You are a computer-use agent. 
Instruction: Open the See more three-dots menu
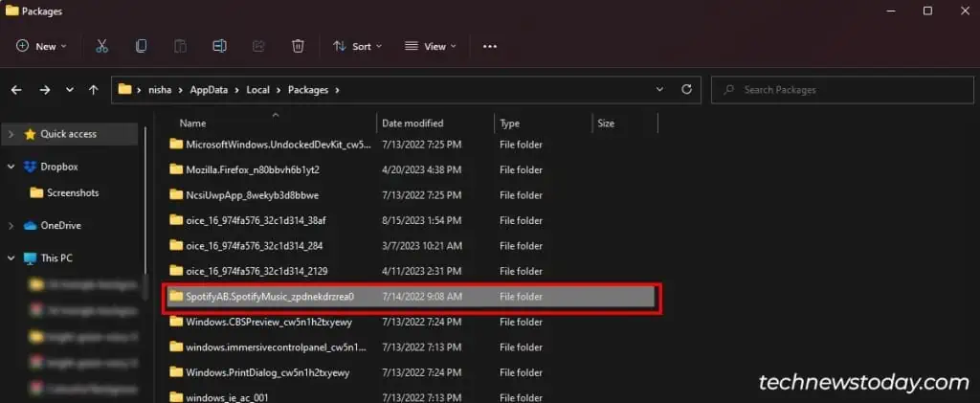(490, 46)
